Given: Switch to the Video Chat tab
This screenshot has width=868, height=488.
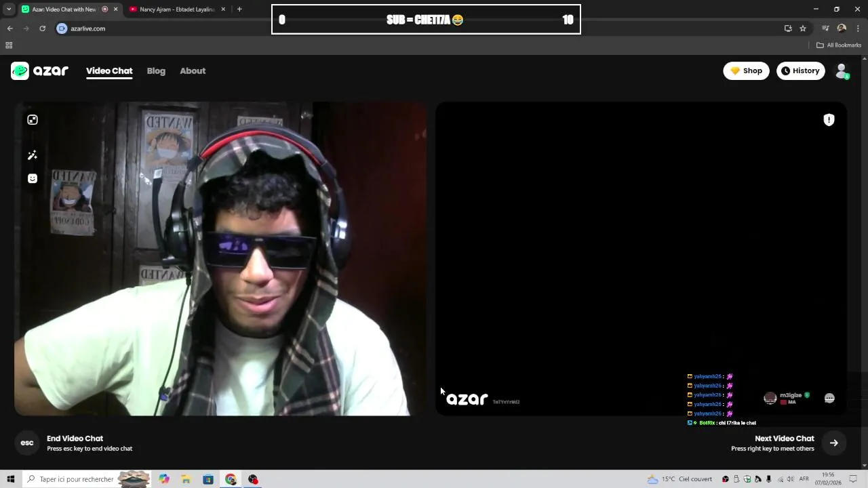Looking at the screenshot, I should point(109,71).
